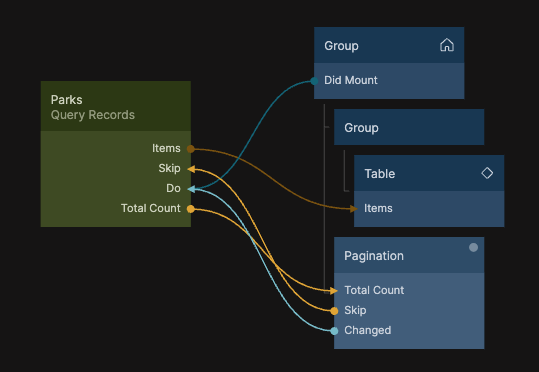Click the Items output port on Parks node
539x372 pixels.
(x=191, y=149)
